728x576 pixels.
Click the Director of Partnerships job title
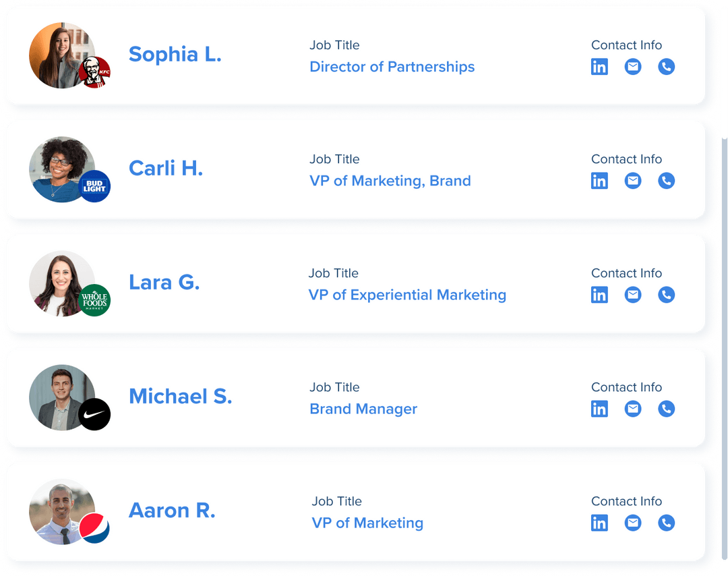392,67
